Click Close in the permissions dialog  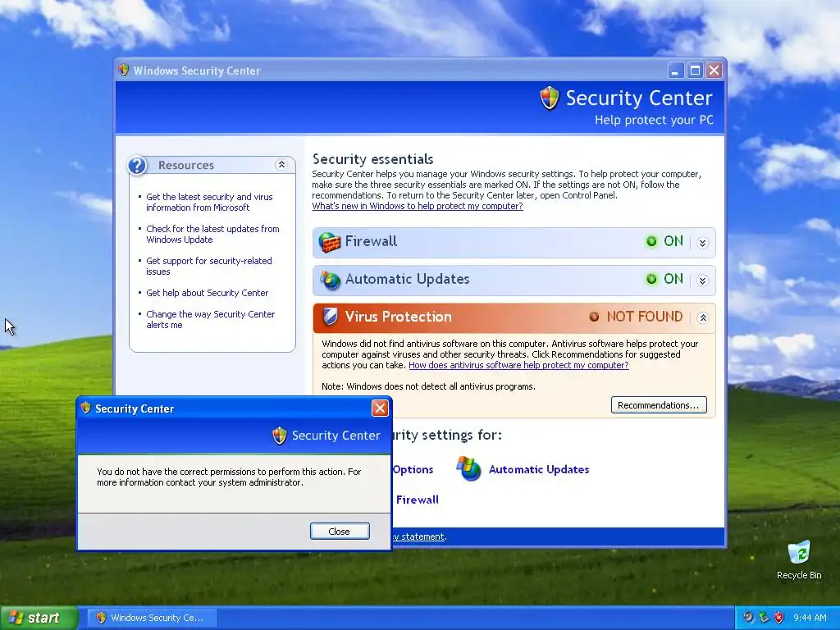[x=340, y=531]
